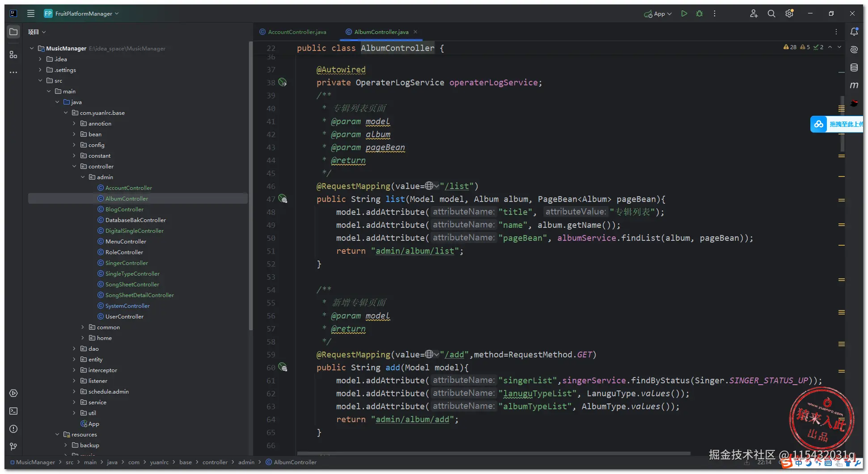Image resolution: width=868 pixels, height=474 pixels.
Task: Select BlogController in project tree
Action: (124, 209)
